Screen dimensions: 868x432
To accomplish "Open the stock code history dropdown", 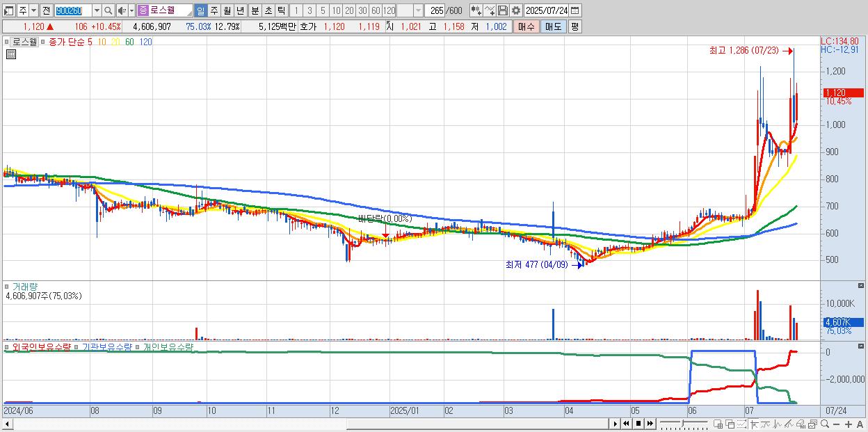I will [x=97, y=10].
